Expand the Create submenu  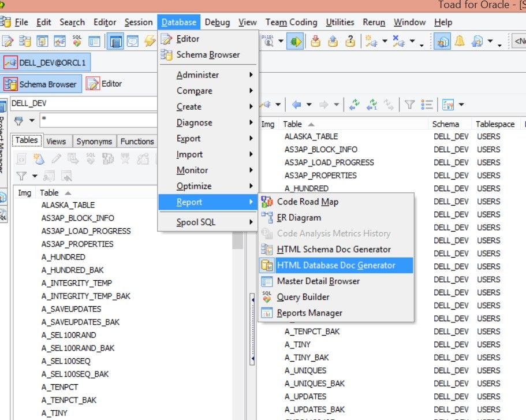(208, 106)
